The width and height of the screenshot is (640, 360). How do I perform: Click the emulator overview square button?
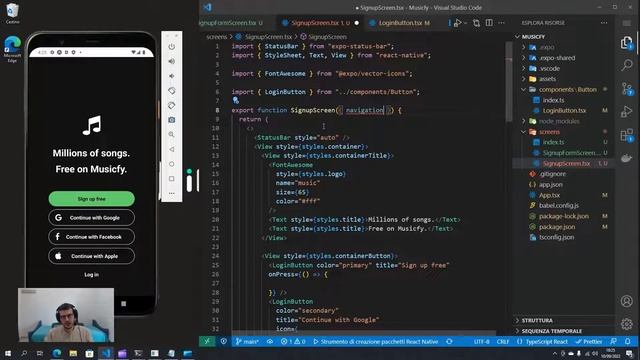coord(172,179)
